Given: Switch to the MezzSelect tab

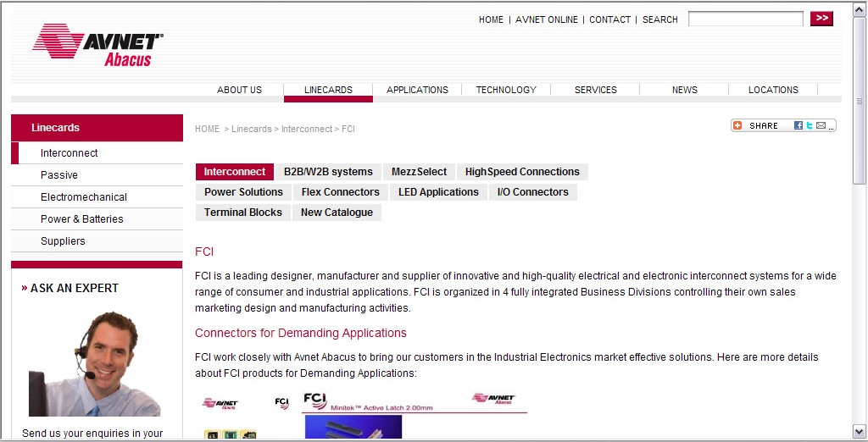Looking at the screenshot, I should [x=419, y=172].
